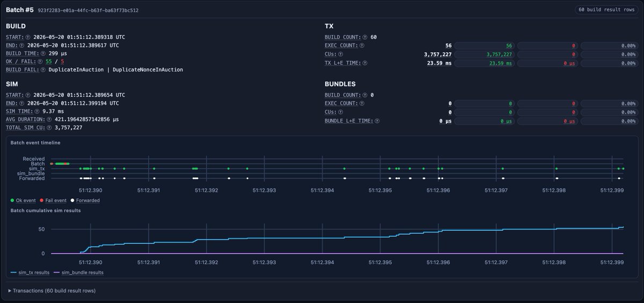Click help icon beside BUILD END label
This screenshot has height=303, width=644.
(23, 45)
